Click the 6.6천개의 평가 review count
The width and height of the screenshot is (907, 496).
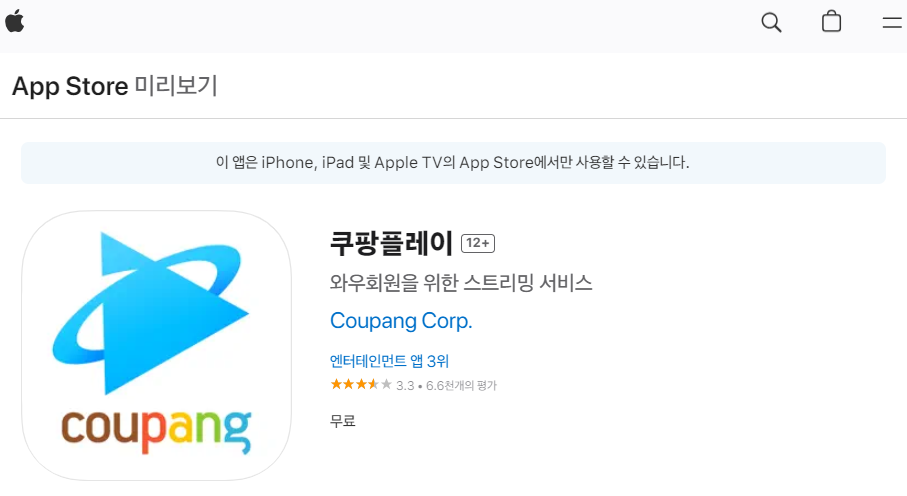coord(461,385)
